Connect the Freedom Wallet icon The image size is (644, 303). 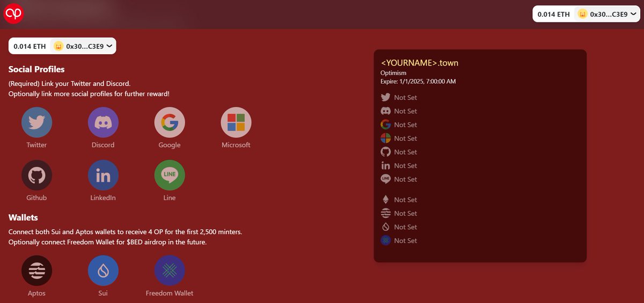[x=170, y=271]
